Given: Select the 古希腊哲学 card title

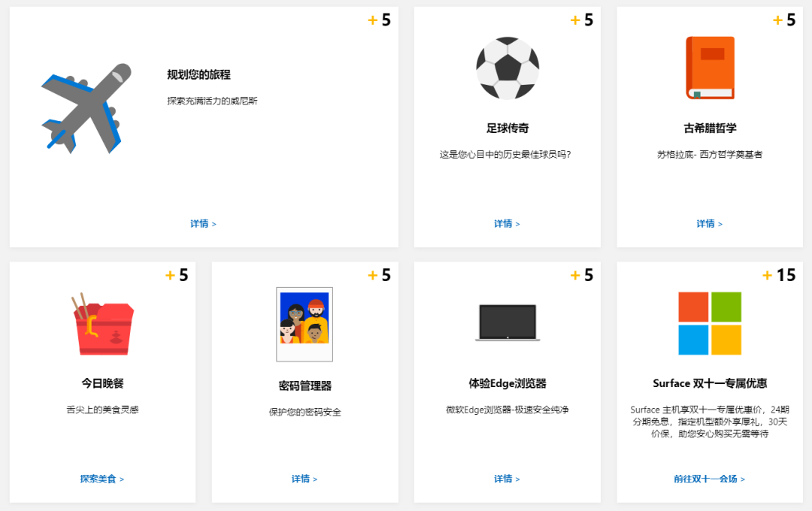Looking at the screenshot, I should [710, 128].
